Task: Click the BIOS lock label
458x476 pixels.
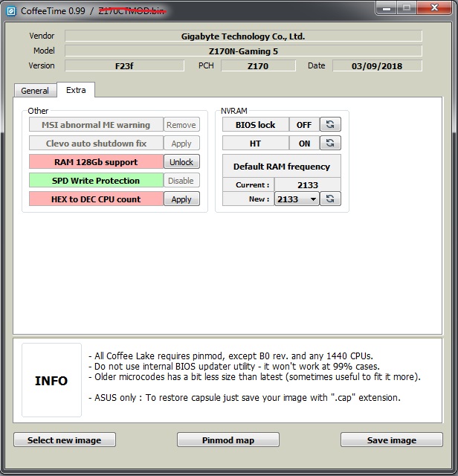Action: click(x=256, y=125)
